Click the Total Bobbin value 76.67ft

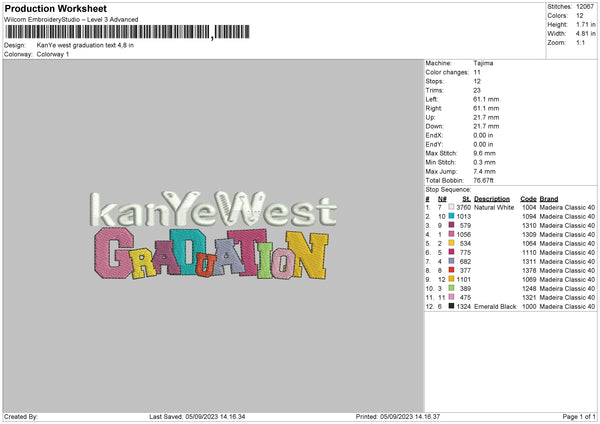pos(483,180)
